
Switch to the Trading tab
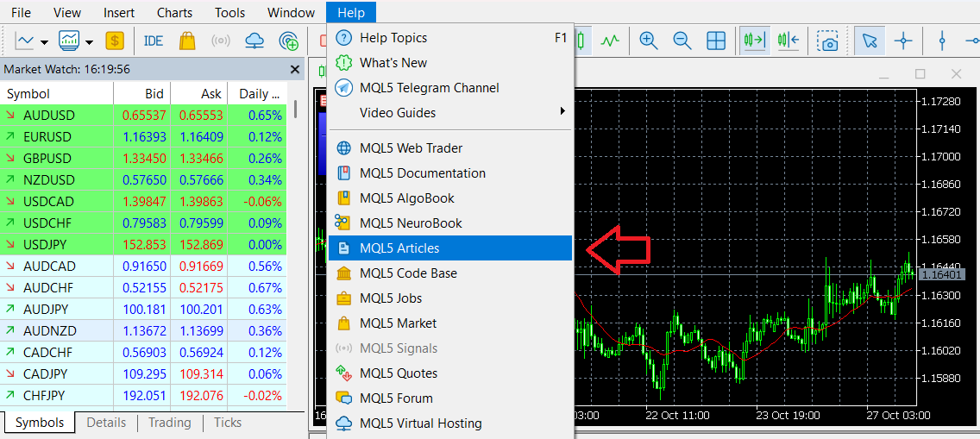coord(170,423)
